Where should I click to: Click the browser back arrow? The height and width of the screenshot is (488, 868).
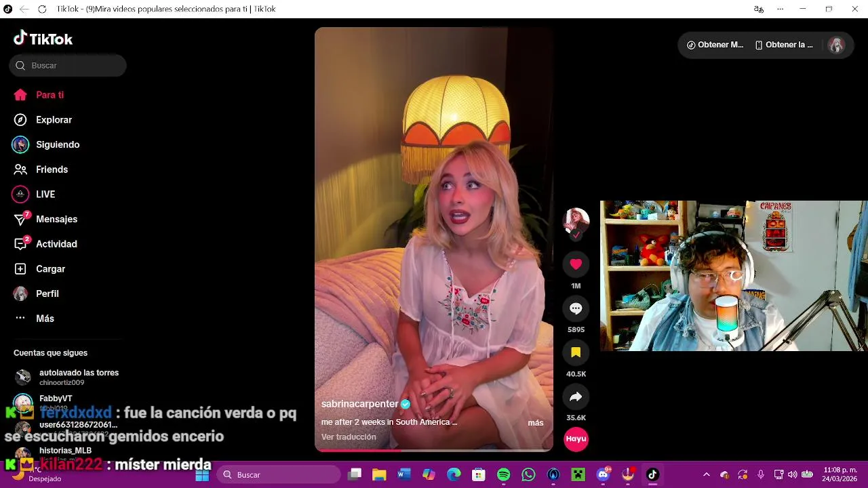tap(24, 9)
